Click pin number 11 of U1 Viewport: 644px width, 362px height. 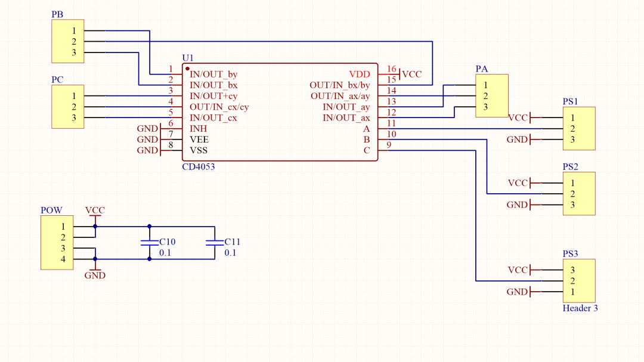click(x=391, y=123)
